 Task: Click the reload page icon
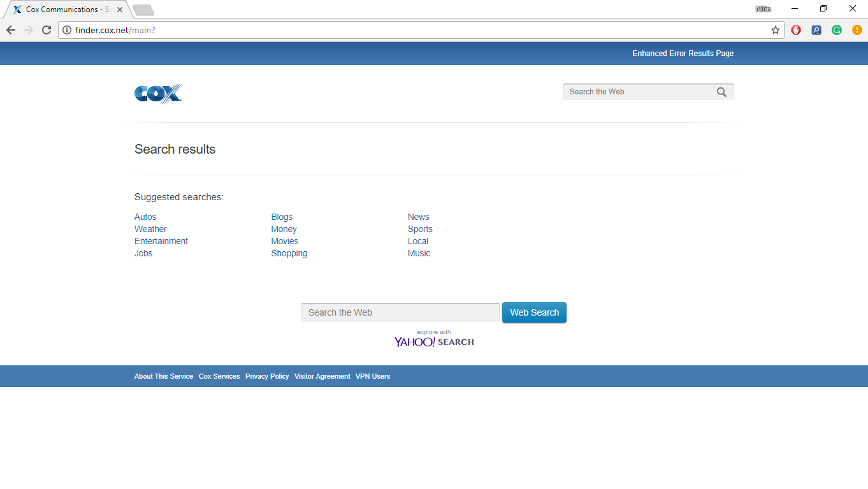tap(47, 30)
